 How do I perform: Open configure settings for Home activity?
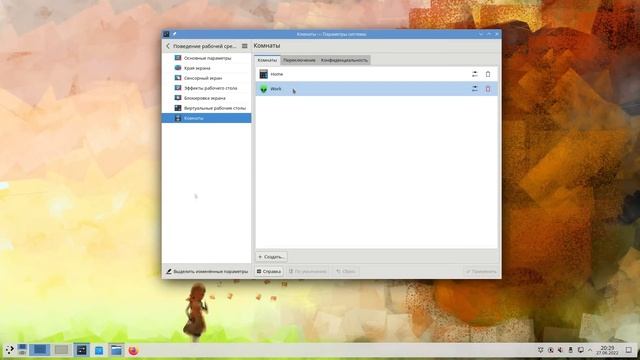coord(474,74)
